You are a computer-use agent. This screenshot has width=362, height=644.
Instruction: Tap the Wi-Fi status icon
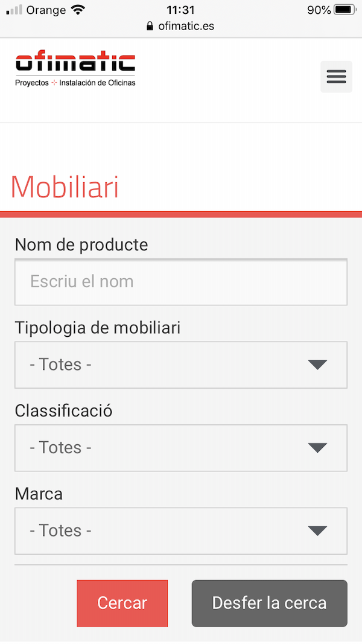(x=78, y=10)
